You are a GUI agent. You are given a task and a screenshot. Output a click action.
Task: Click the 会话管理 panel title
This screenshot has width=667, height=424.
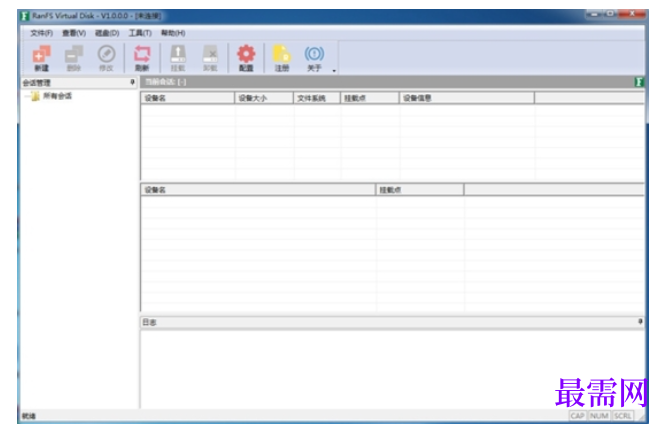37,83
